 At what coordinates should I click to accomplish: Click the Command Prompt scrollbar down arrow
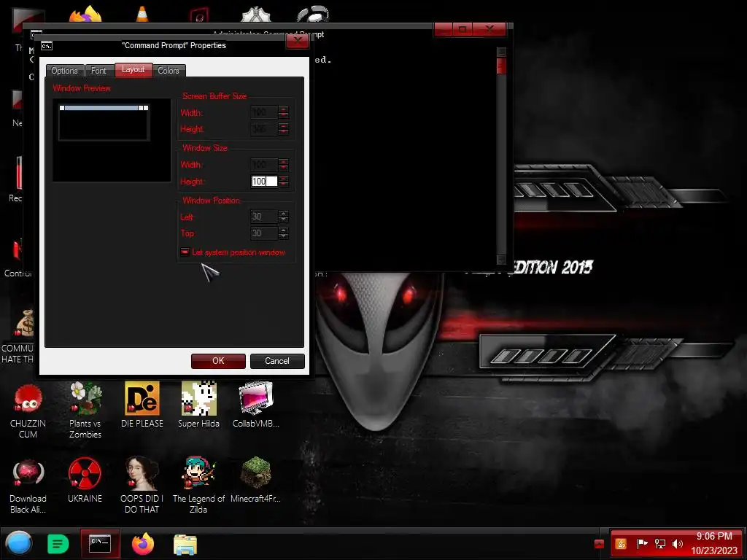click(501, 260)
